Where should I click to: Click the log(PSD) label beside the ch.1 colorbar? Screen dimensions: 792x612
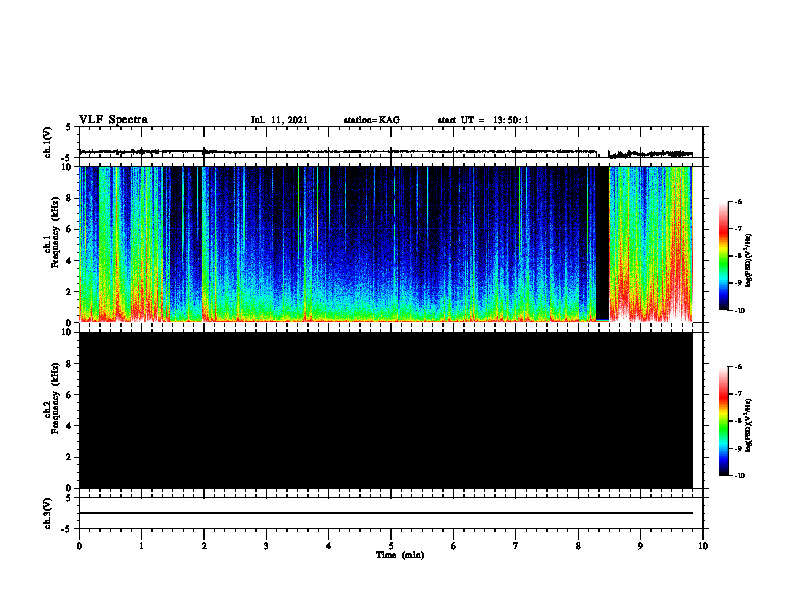(x=749, y=261)
